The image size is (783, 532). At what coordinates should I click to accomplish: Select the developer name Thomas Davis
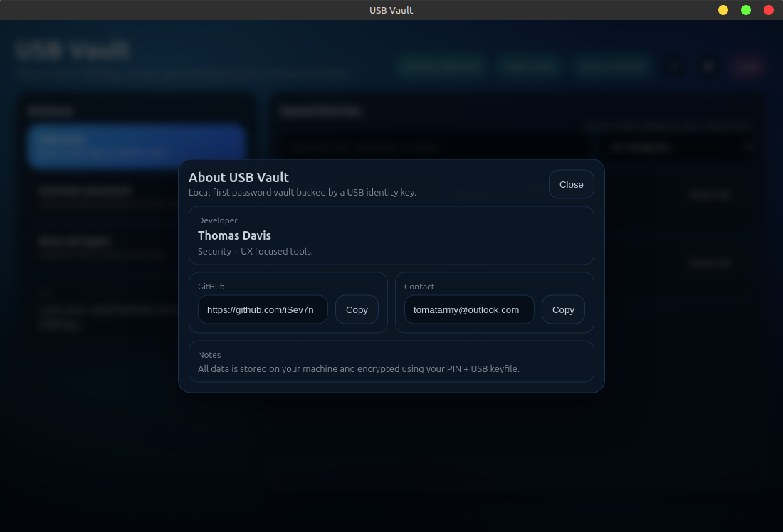[234, 235]
